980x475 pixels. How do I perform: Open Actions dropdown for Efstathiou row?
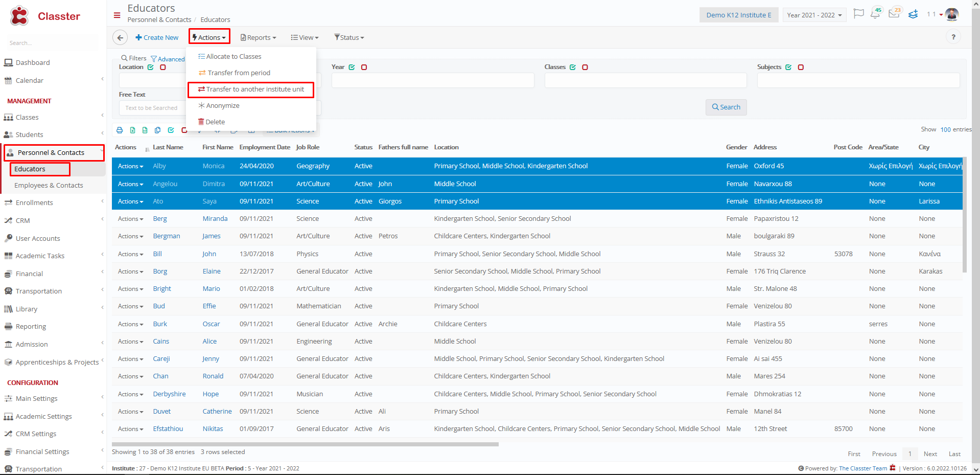coord(130,429)
